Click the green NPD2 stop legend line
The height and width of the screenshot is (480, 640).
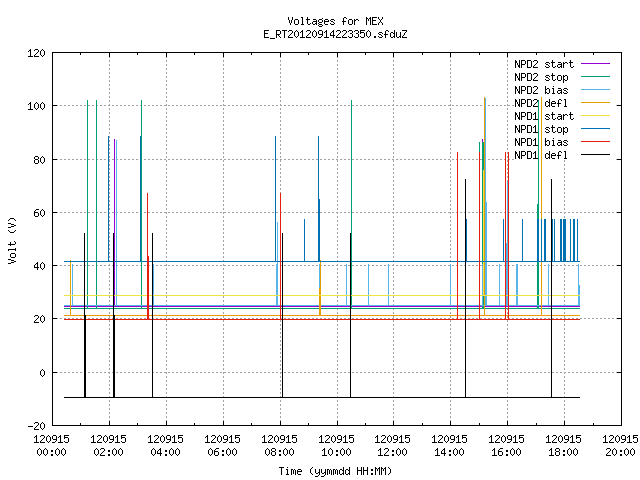pos(595,77)
